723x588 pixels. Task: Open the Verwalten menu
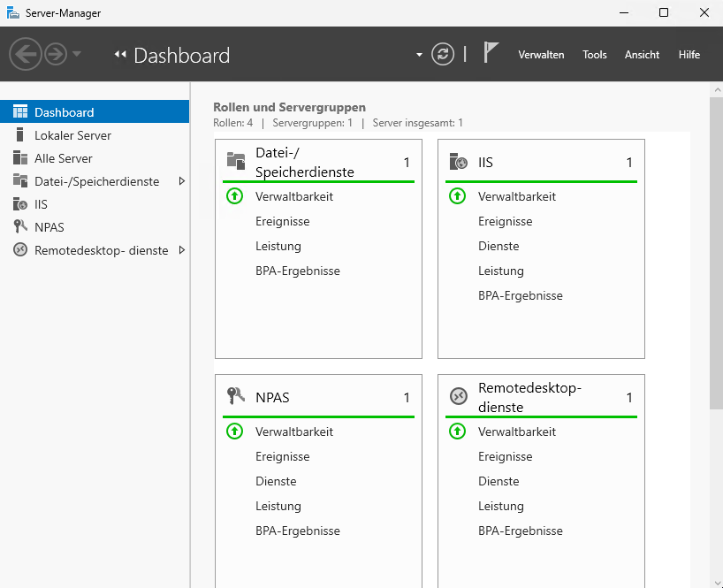pyautogui.click(x=541, y=55)
